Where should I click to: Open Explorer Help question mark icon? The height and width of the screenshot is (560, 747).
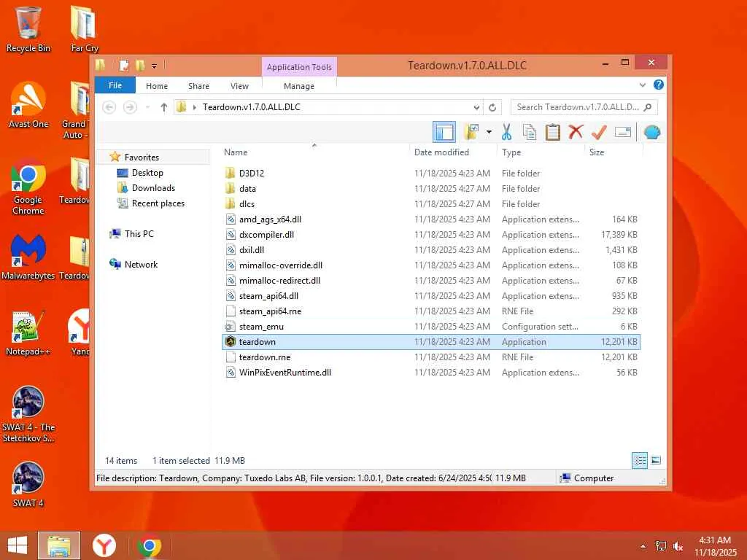click(x=659, y=85)
